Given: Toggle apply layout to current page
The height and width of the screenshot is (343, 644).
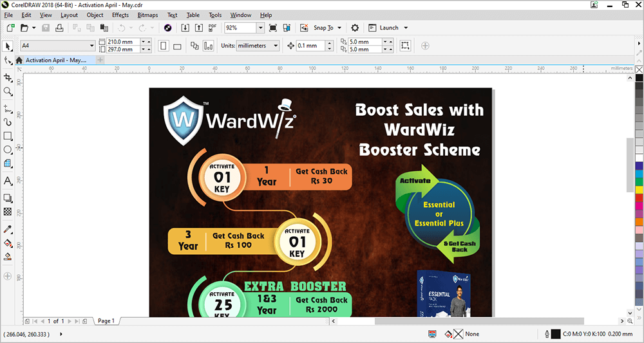Looking at the screenshot, I should click(x=208, y=46).
